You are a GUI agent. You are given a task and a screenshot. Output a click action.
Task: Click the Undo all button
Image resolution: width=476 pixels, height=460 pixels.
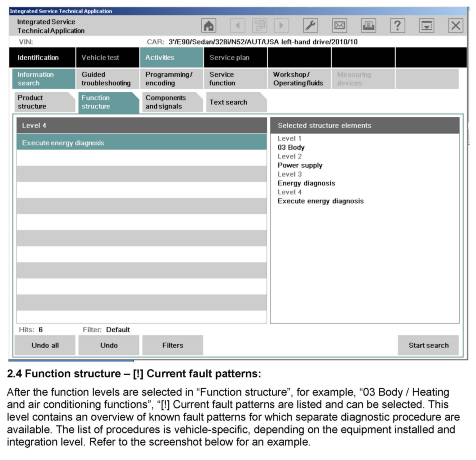(45, 345)
